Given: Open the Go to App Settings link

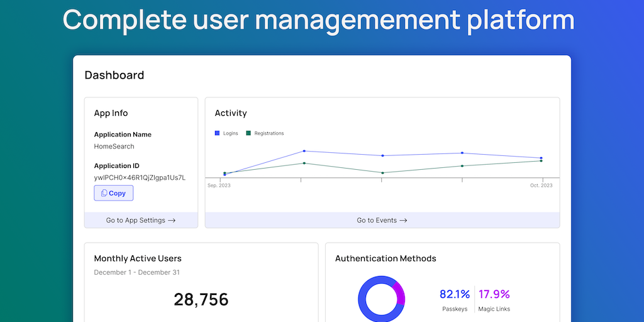Looking at the screenshot, I should point(141,220).
